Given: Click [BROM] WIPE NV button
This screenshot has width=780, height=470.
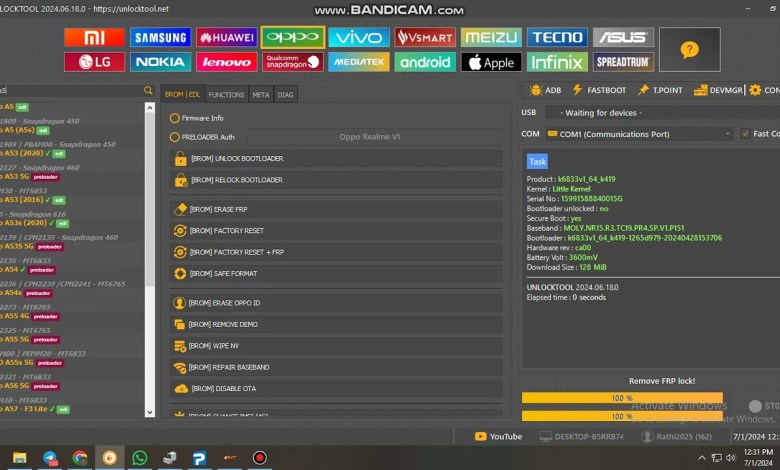Looking at the screenshot, I should pyautogui.click(x=336, y=346).
